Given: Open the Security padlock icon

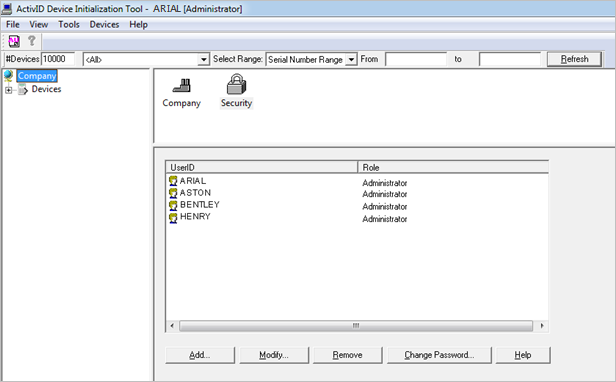Looking at the screenshot, I should pyautogui.click(x=236, y=91).
